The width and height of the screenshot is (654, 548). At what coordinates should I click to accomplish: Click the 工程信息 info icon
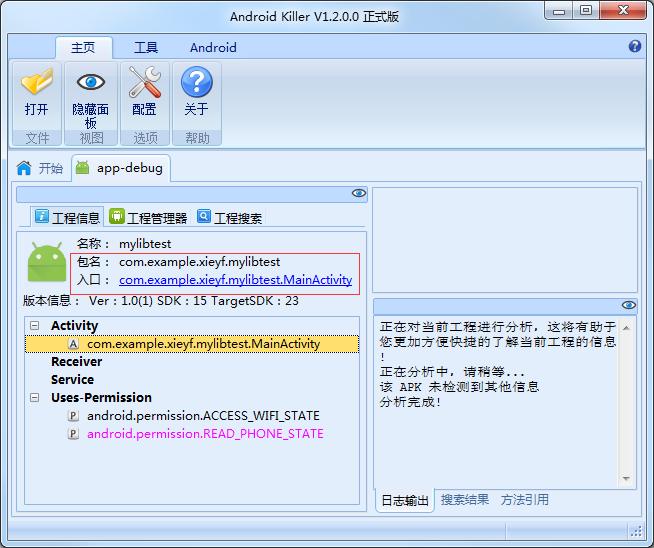click(x=41, y=216)
